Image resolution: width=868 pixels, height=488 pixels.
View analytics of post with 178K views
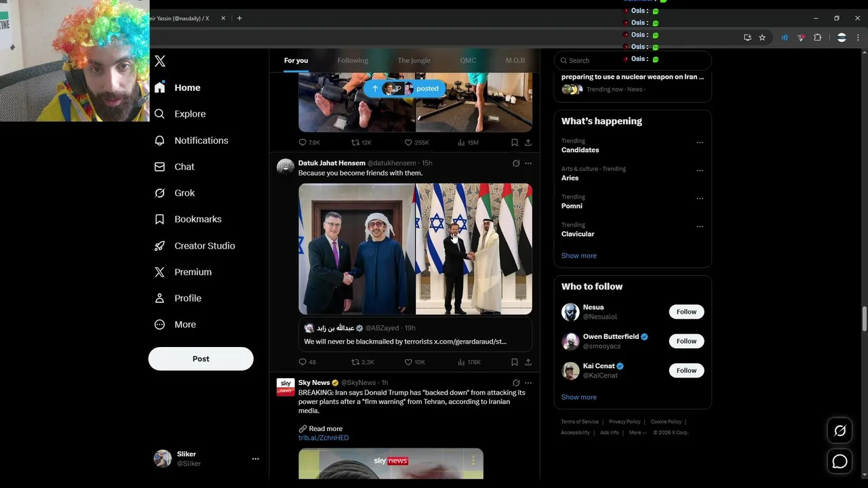click(x=469, y=362)
